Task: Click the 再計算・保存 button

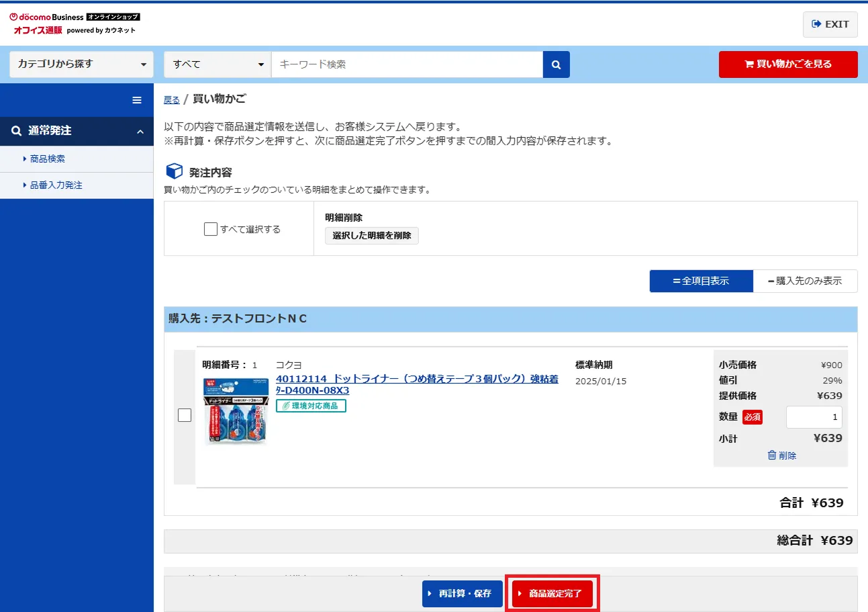Action: point(462,594)
